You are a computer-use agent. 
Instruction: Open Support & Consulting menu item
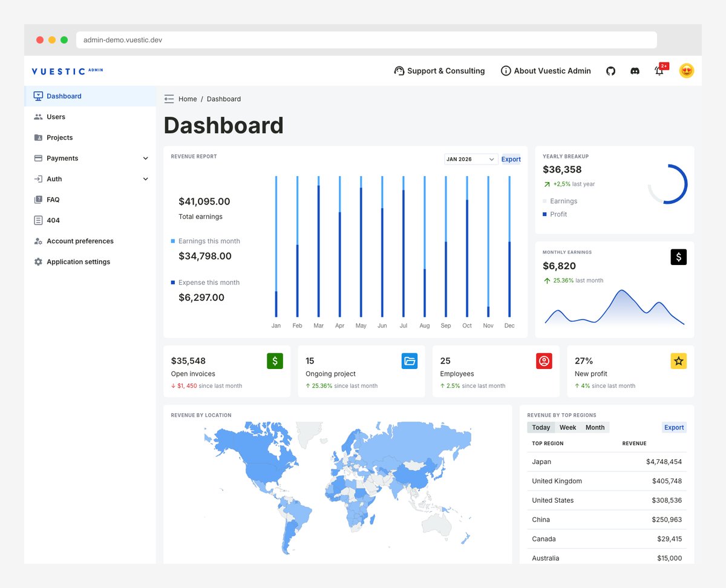tap(440, 71)
